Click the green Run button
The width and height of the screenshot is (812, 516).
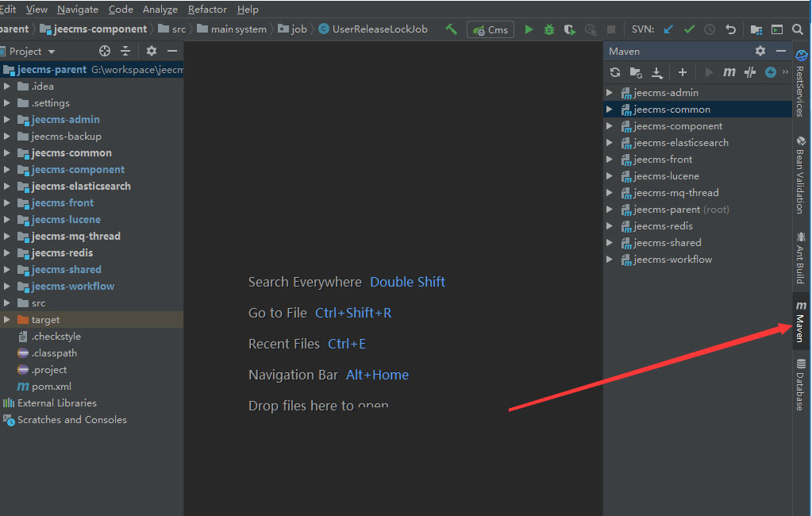(x=529, y=29)
